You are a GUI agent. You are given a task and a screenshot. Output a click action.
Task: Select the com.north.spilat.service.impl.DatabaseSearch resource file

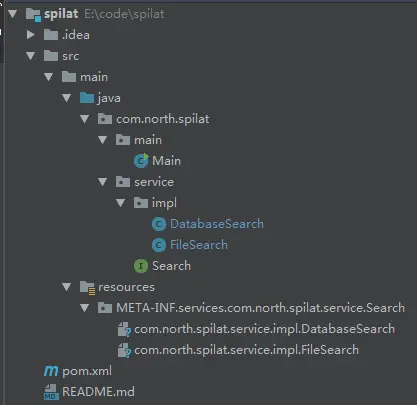click(256, 329)
